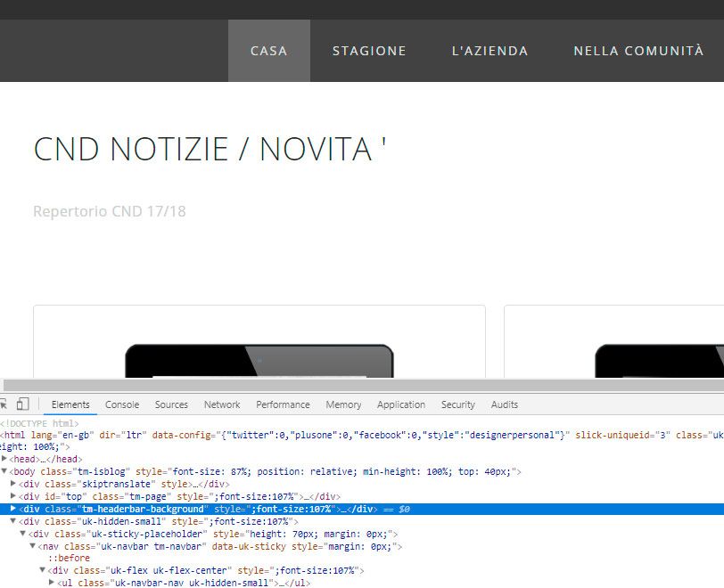The image size is (724, 588).
Task: Click the inspect element picker icon
Action: (3, 404)
